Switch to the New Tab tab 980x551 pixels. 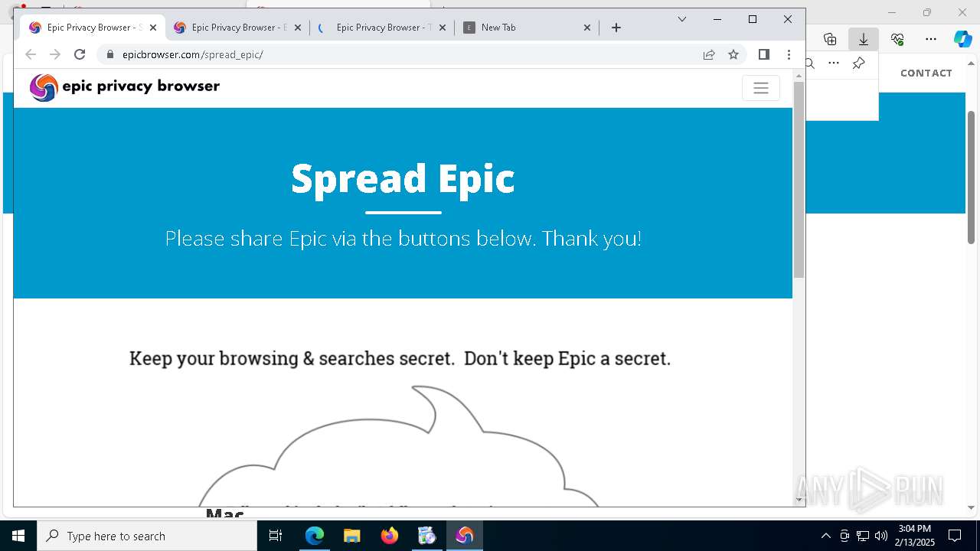coord(527,28)
